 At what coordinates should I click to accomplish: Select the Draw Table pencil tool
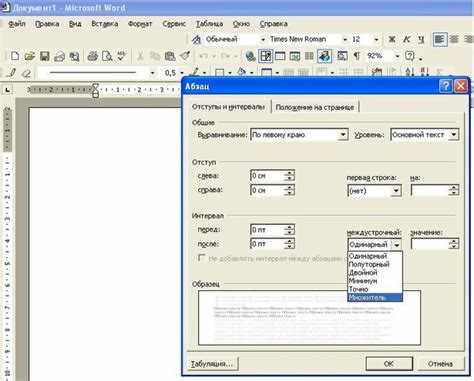(12, 73)
